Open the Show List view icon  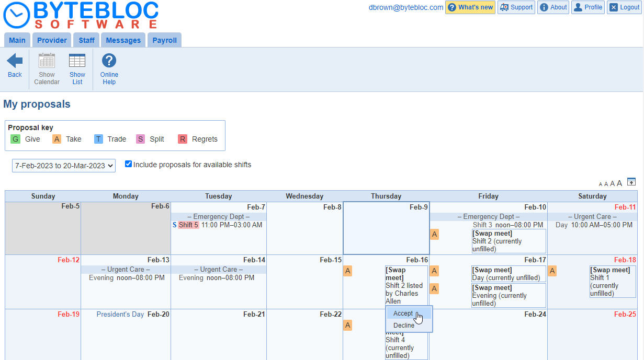[77, 61]
